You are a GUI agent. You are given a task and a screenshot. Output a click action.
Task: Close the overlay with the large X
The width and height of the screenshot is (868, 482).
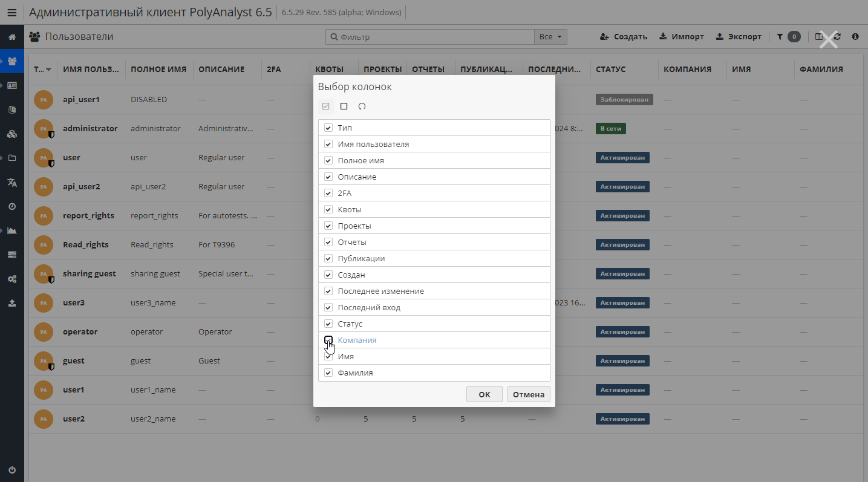[x=829, y=39]
